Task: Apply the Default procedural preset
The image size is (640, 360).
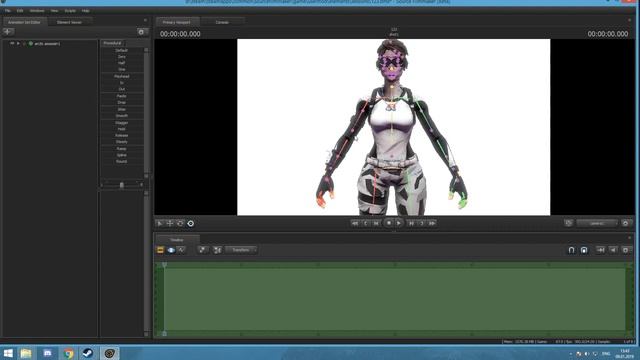Action: (x=122, y=50)
